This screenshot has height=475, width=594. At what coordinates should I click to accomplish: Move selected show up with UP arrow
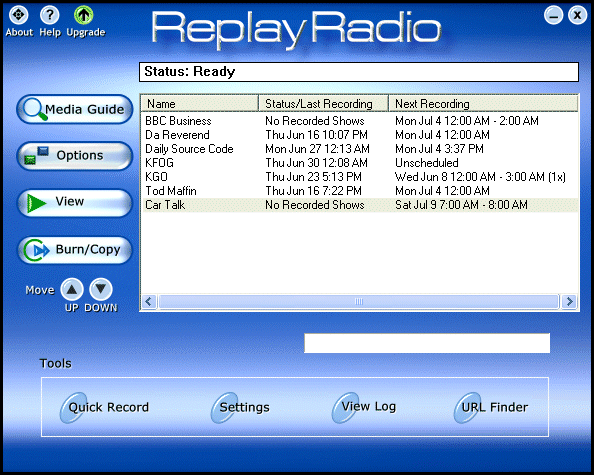[72, 289]
